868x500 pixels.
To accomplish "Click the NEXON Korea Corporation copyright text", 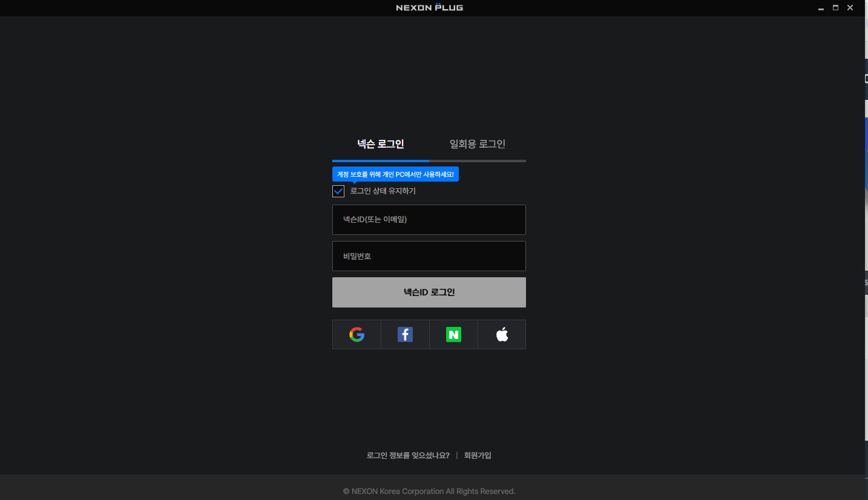I will (429, 492).
